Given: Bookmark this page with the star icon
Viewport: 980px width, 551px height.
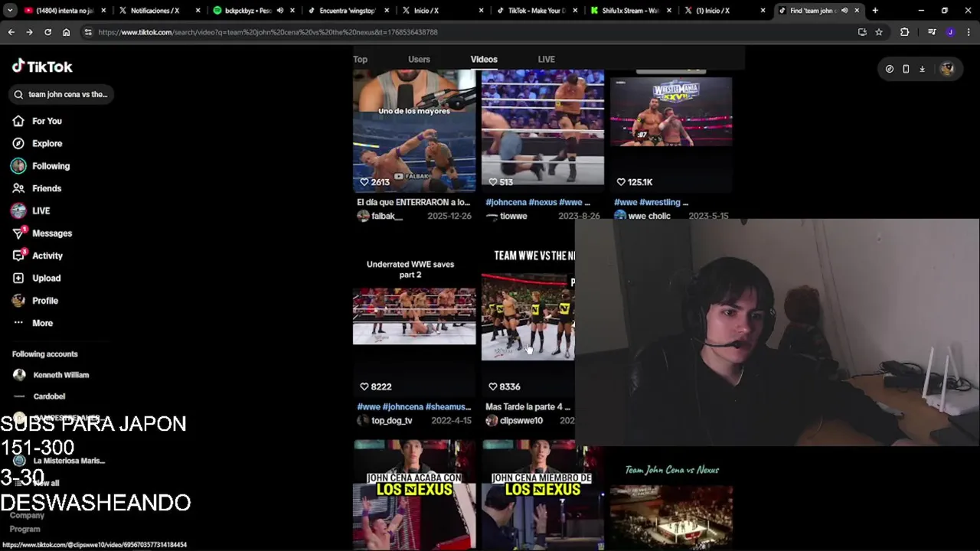Looking at the screenshot, I should 879,32.
